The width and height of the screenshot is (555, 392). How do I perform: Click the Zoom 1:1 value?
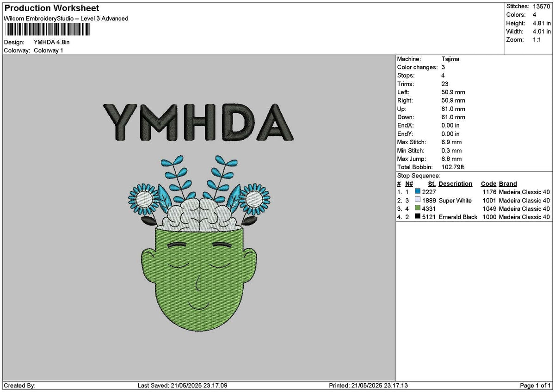point(537,40)
